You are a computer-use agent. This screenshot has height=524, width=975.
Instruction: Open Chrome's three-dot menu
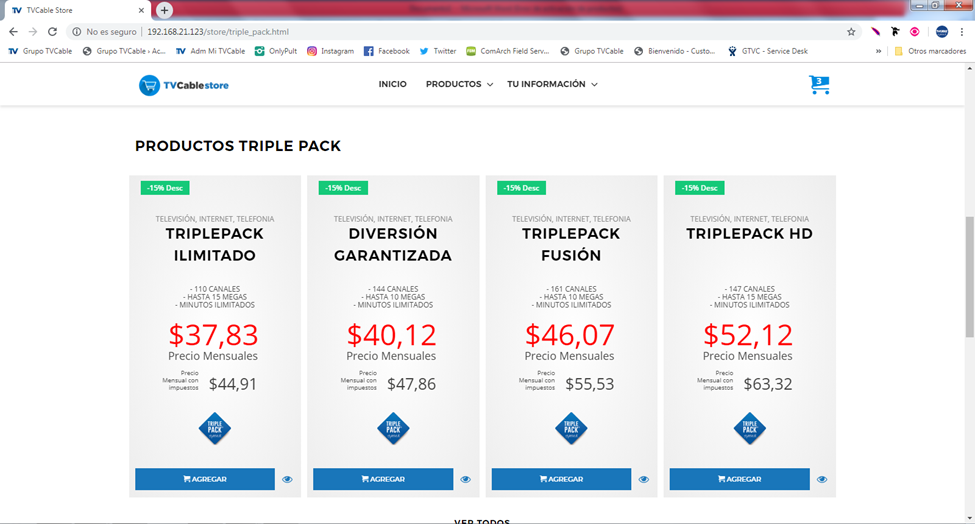pos(962,32)
